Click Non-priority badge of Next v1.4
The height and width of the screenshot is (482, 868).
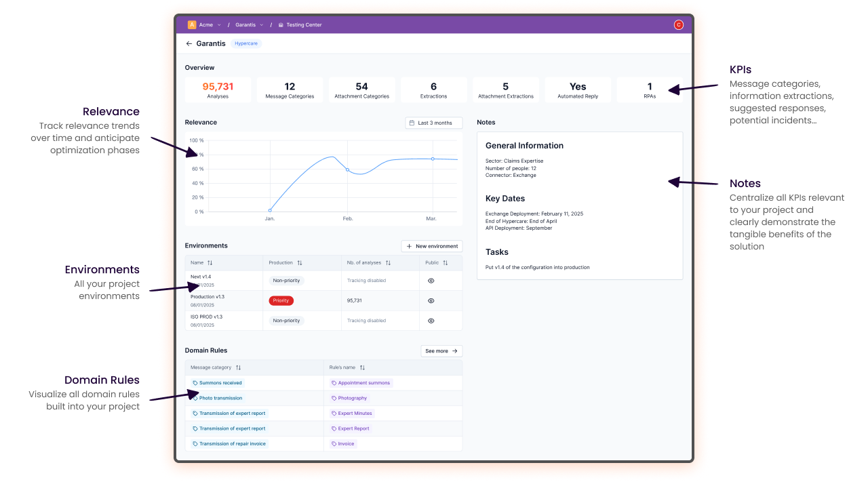pyautogui.click(x=286, y=281)
